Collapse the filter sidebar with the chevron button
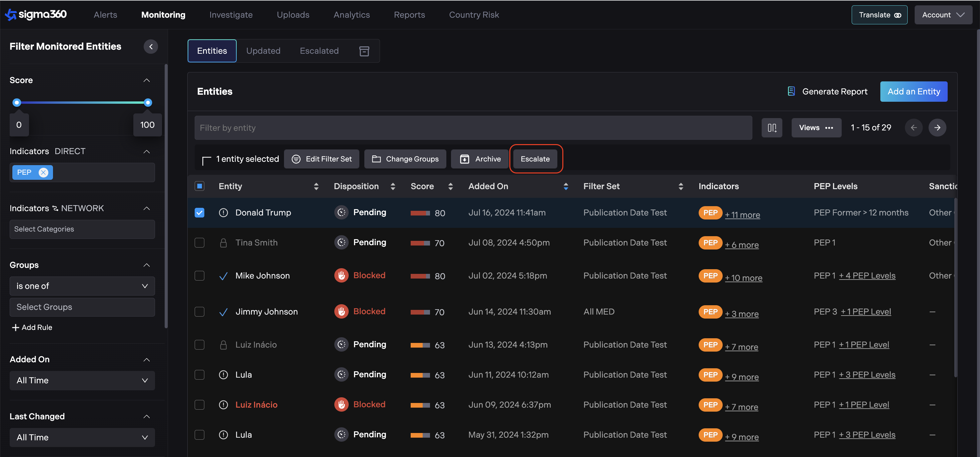 coord(151,46)
